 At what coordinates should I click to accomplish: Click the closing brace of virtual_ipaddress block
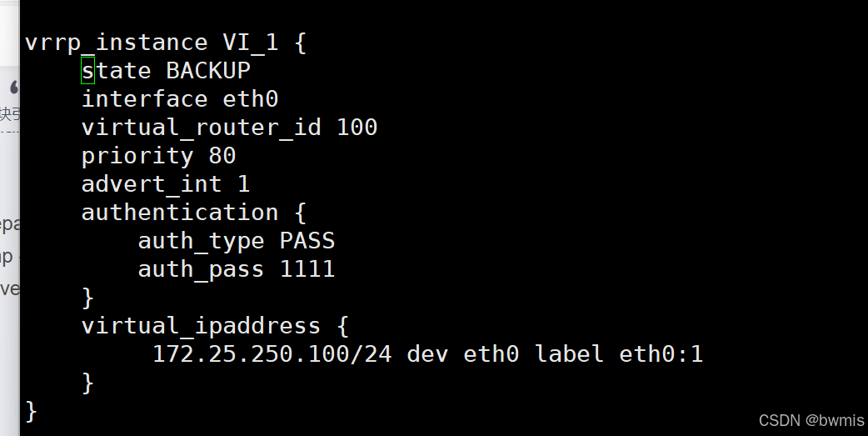coord(88,383)
